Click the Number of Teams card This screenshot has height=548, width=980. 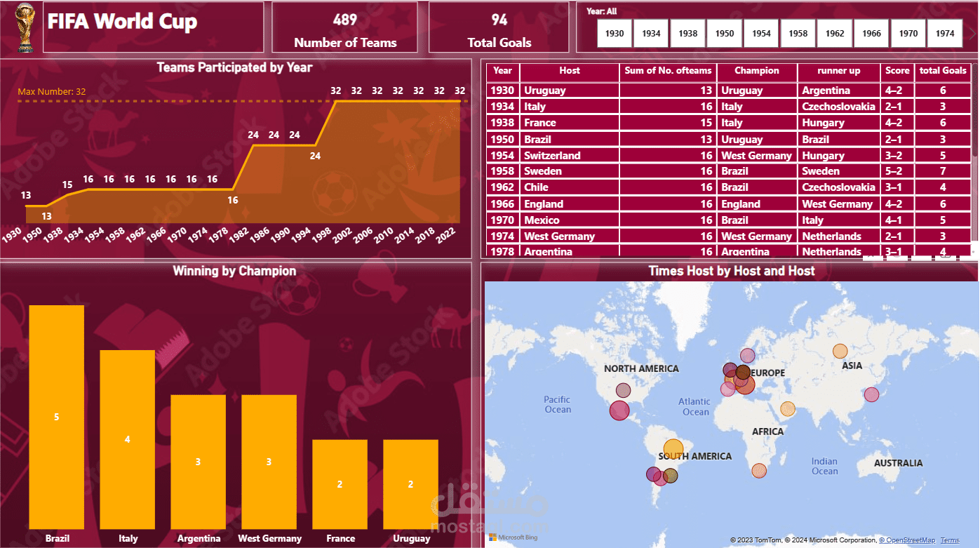pyautogui.click(x=345, y=27)
